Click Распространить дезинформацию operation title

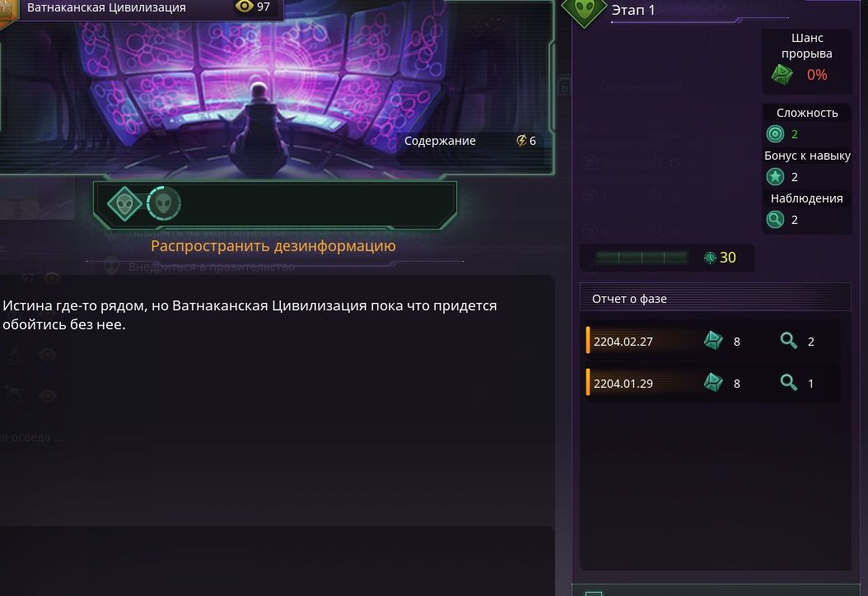pos(273,245)
